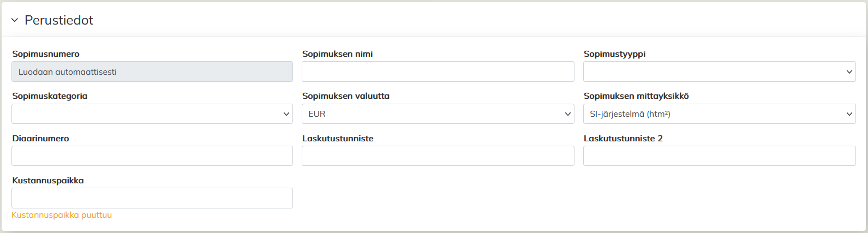
Task: Focus the Laskutustunniste 2 input field
Action: (x=719, y=156)
